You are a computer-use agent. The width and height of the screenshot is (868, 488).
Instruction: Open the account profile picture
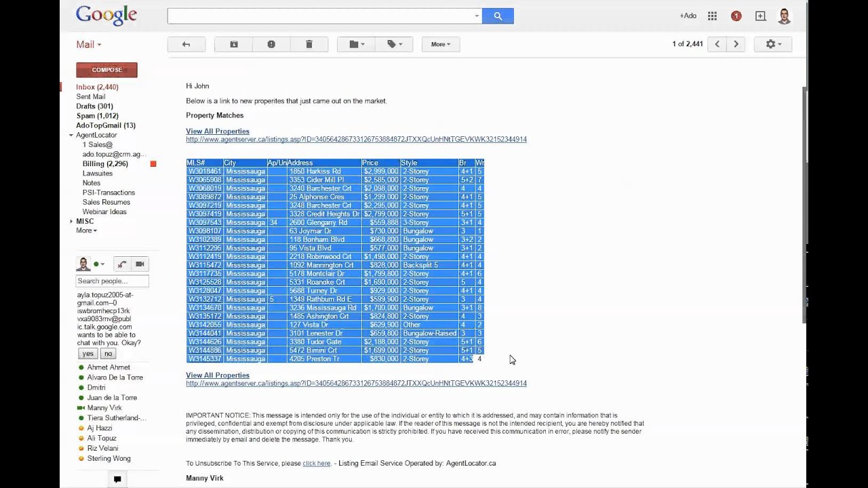(785, 16)
